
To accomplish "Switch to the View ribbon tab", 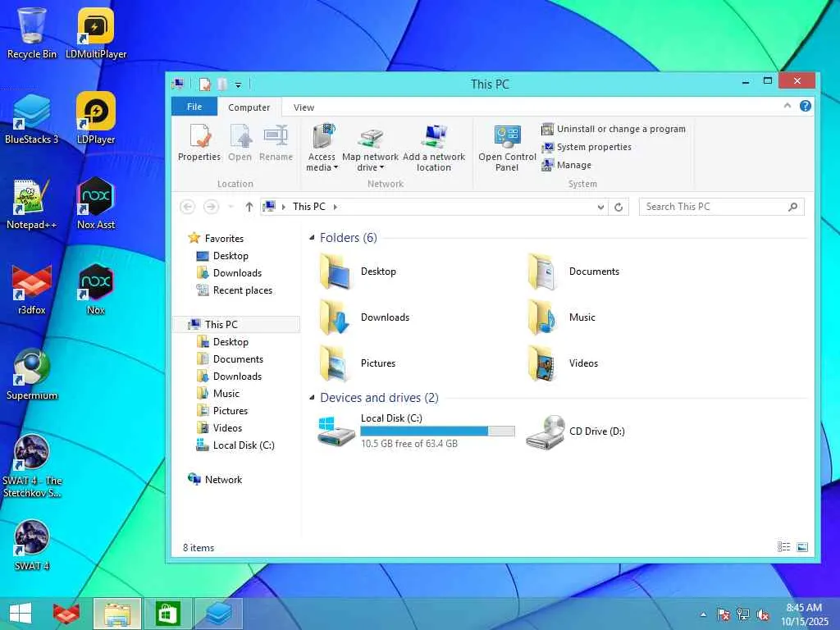I will pos(304,107).
